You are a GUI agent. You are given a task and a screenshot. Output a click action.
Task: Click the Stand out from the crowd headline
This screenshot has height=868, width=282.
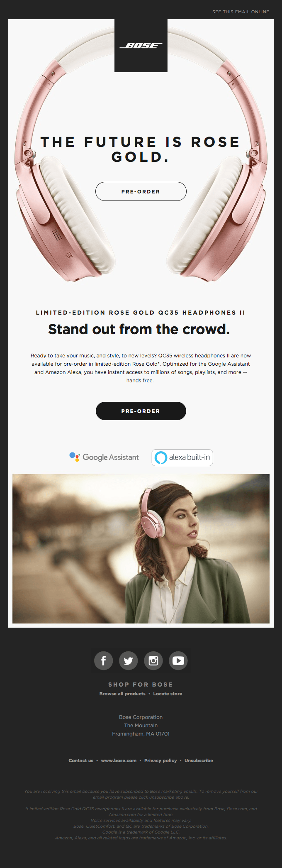point(139,329)
